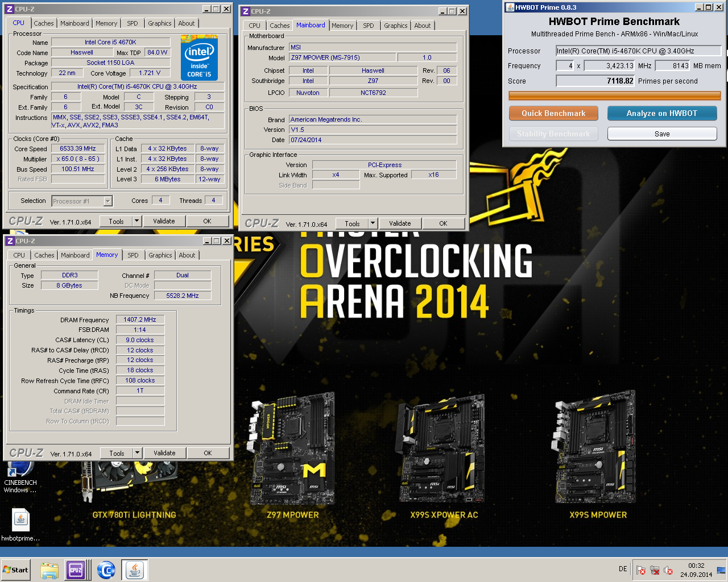This screenshot has width=728, height=582.
Task: Open About tab in CPU window
Action: click(x=187, y=23)
